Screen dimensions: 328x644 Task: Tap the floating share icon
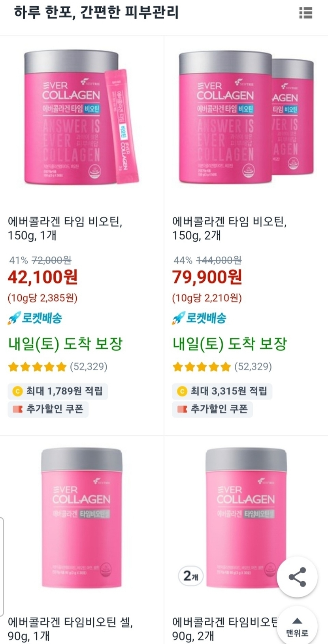[x=297, y=577]
